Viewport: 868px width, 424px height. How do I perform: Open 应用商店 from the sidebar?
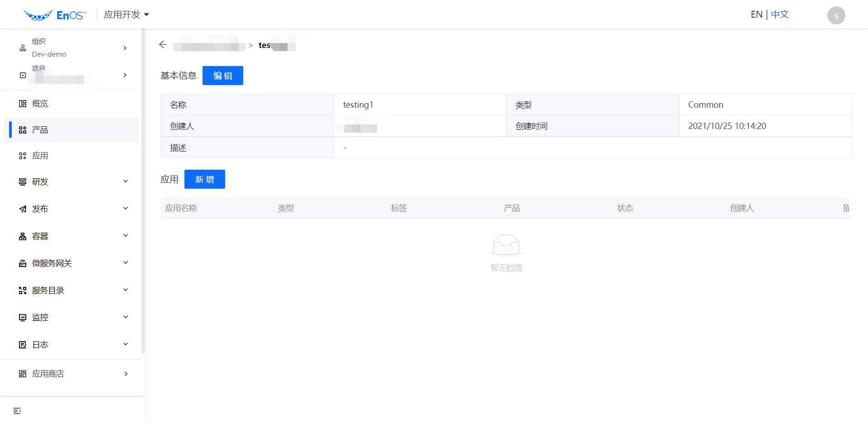pos(48,374)
